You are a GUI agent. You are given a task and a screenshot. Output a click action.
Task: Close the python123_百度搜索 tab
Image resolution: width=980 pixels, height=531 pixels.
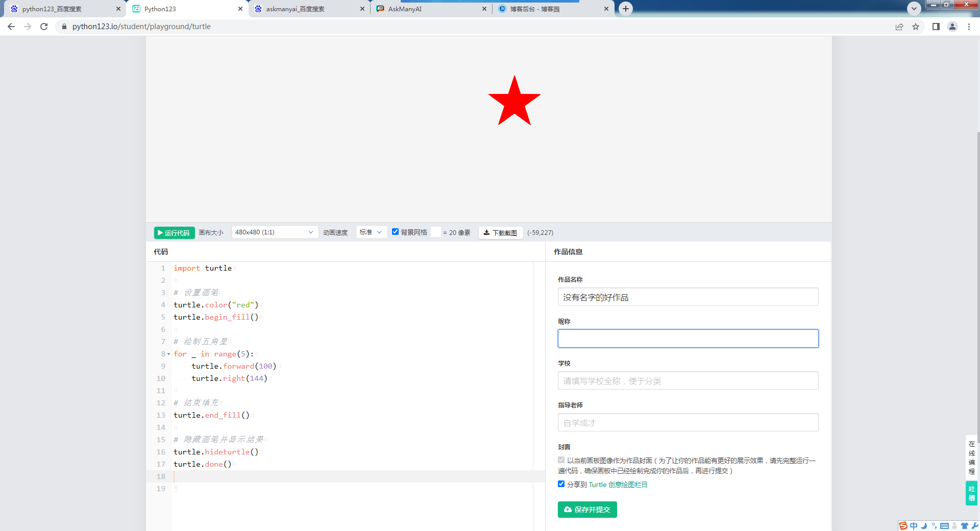[x=118, y=9]
